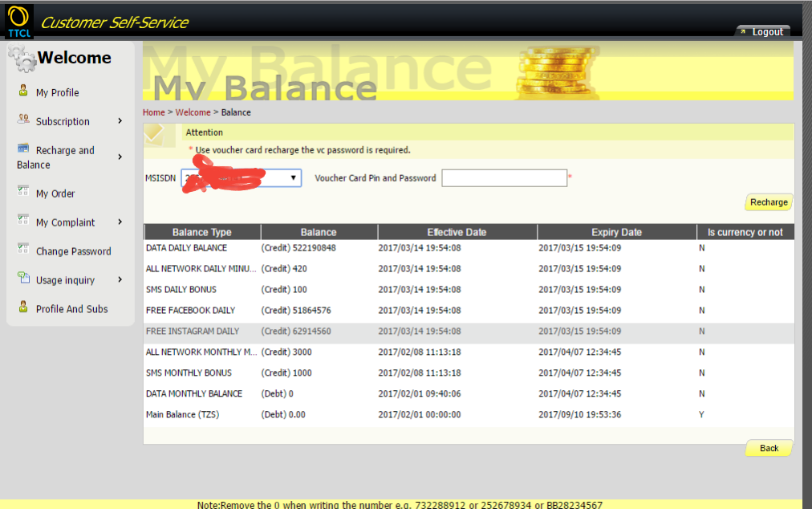The width and height of the screenshot is (812, 509).
Task: Go to the Home breadcrumb link
Action: [x=153, y=112]
